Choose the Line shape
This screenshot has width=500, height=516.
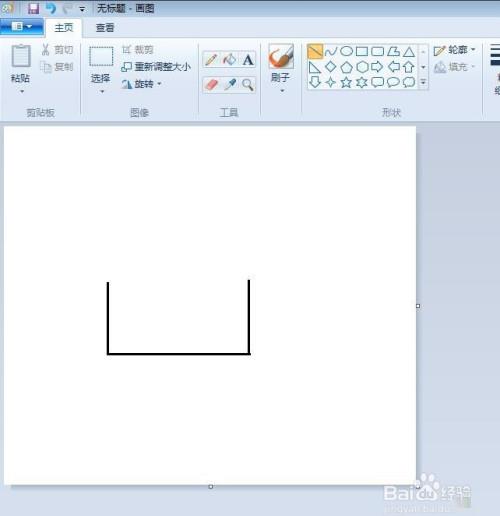coord(315,52)
